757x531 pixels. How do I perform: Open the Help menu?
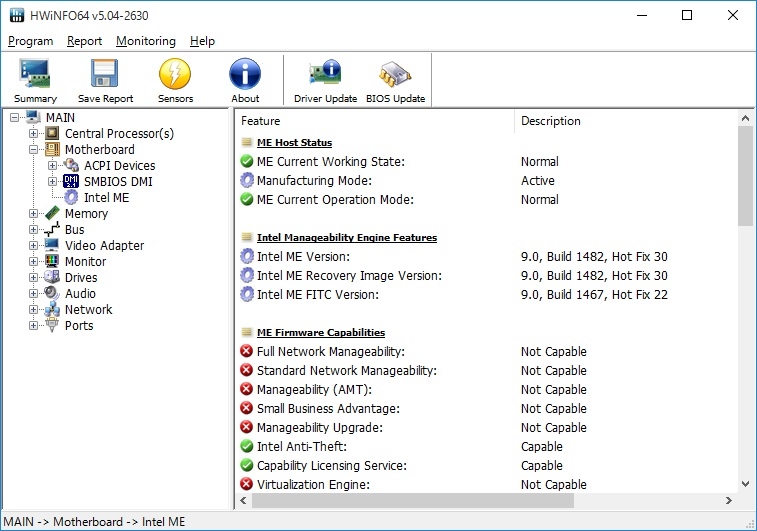click(202, 41)
